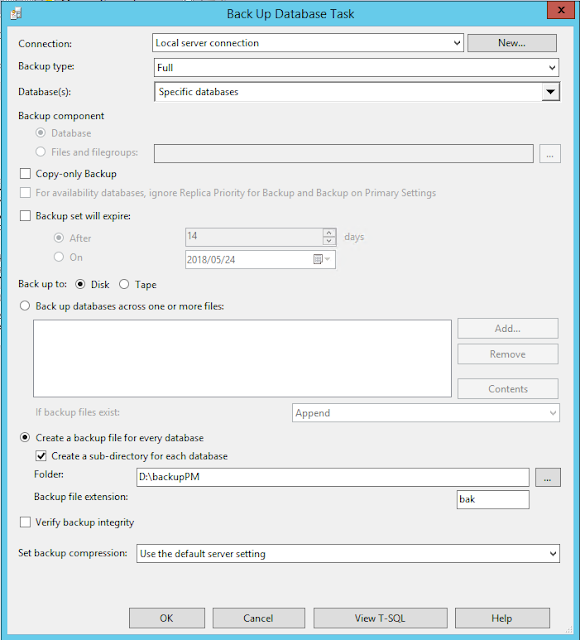Screen dimensions: 580x640
Task: Click the dialog title bar icon
Action: pos(16,13)
